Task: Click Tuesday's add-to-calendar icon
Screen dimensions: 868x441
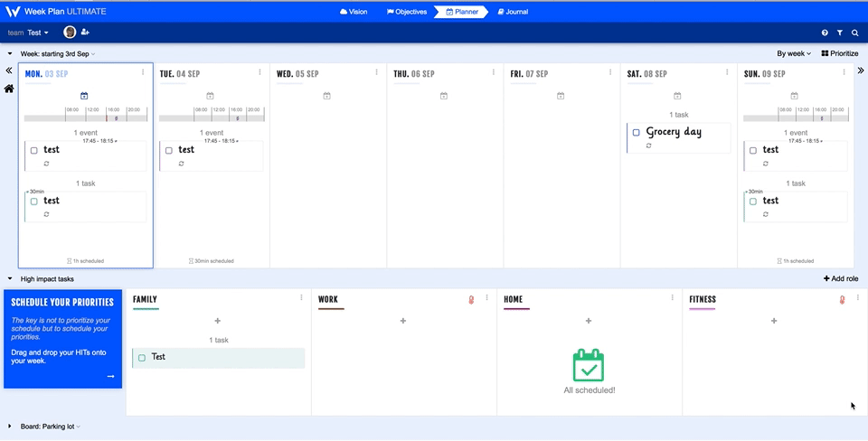Action: tap(210, 96)
